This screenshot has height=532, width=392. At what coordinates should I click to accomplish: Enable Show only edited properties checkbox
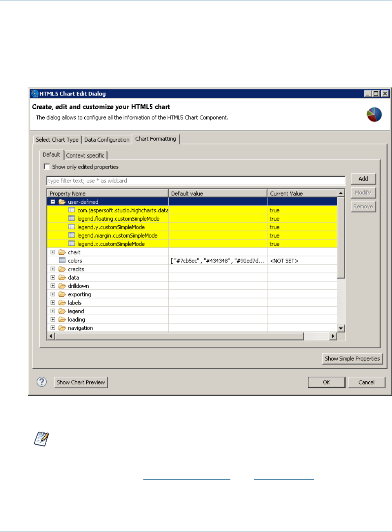47,167
